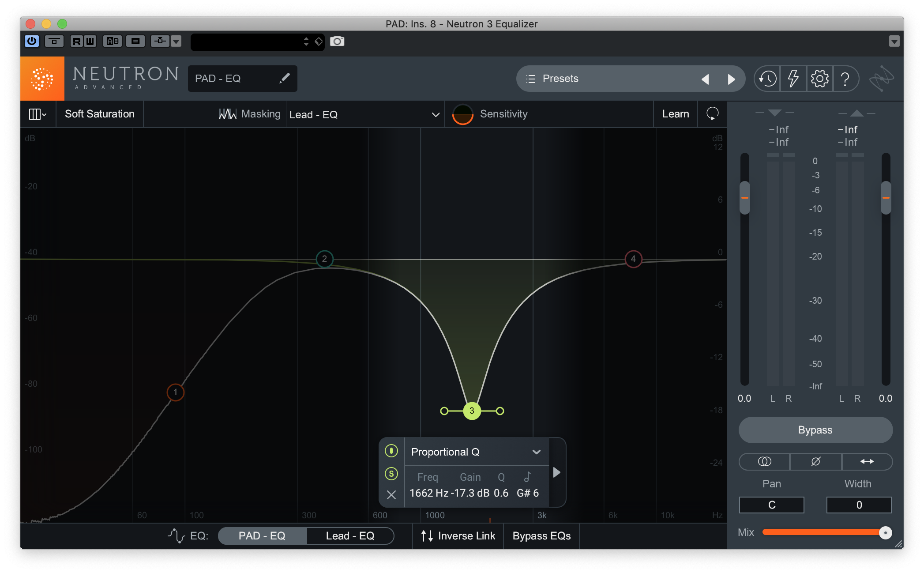Solo band 3 with S button
924x573 pixels.
point(391,474)
